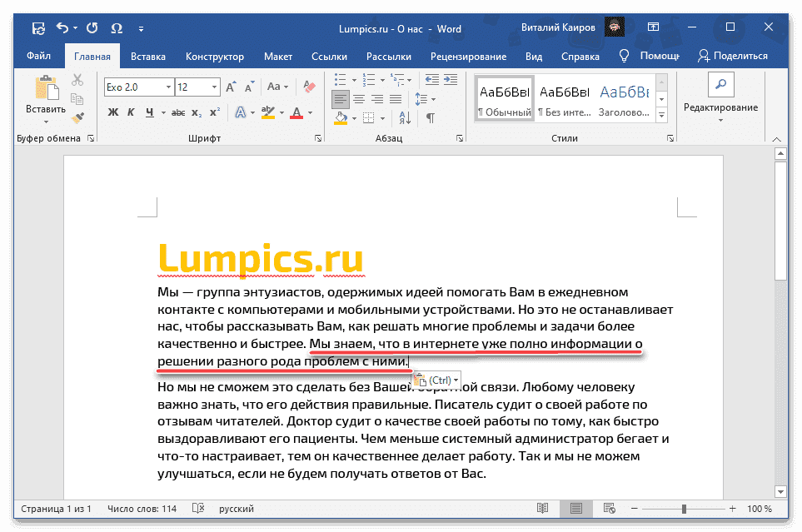Toggle italic formatting with the К icon
Screen dimensions: 802x532
click(x=132, y=112)
